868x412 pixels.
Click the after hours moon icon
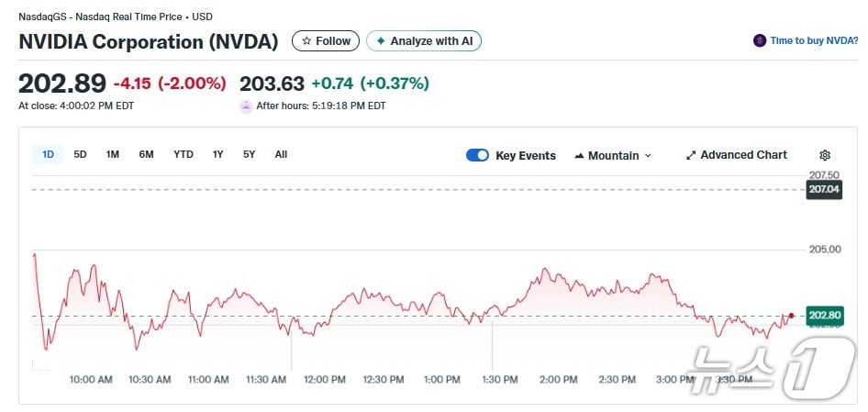pyautogui.click(x=246, y=106)
